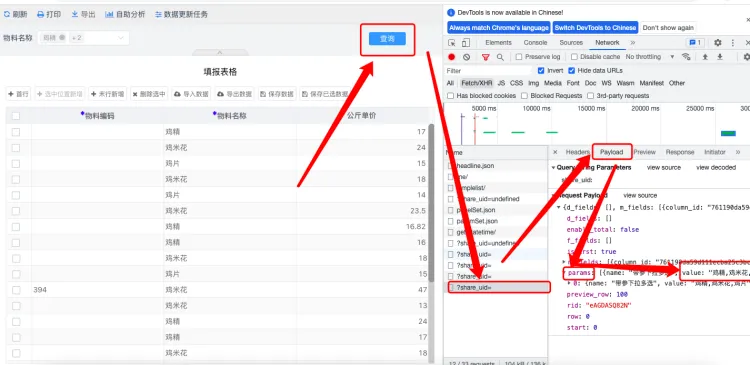Click the 导出 export download icon
750x365 pixels.
(75, 14)
